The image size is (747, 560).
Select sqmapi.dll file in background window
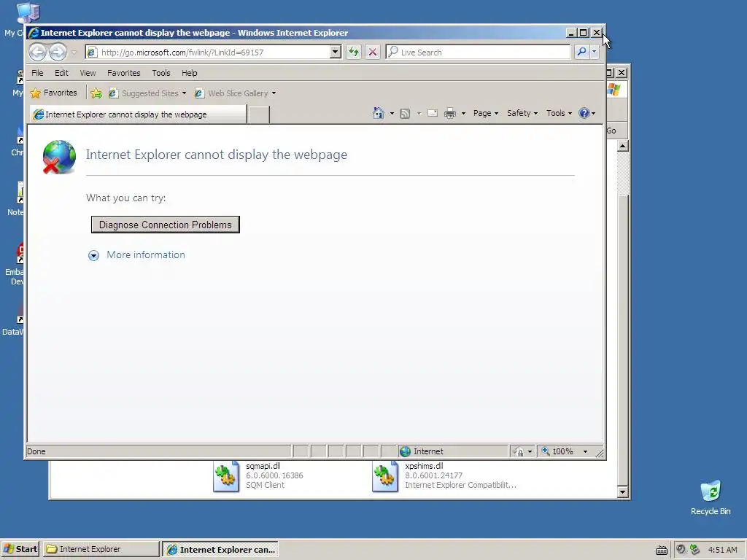(258, 475)
